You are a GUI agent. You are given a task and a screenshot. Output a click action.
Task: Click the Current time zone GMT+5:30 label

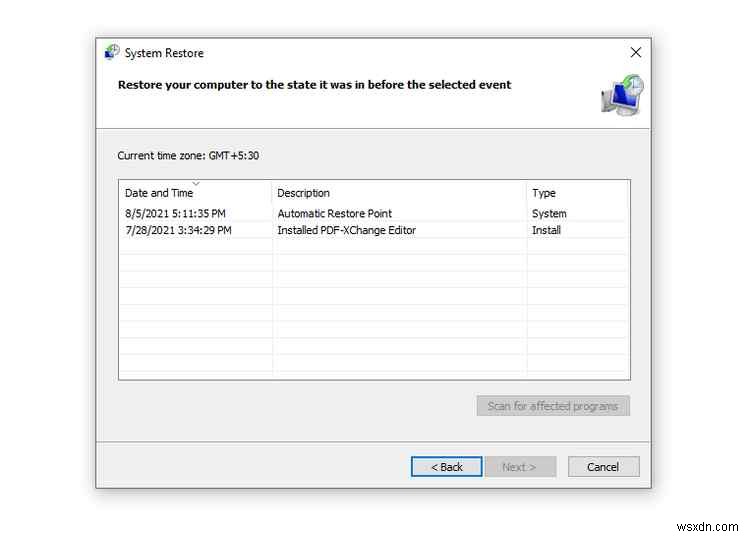188,155
